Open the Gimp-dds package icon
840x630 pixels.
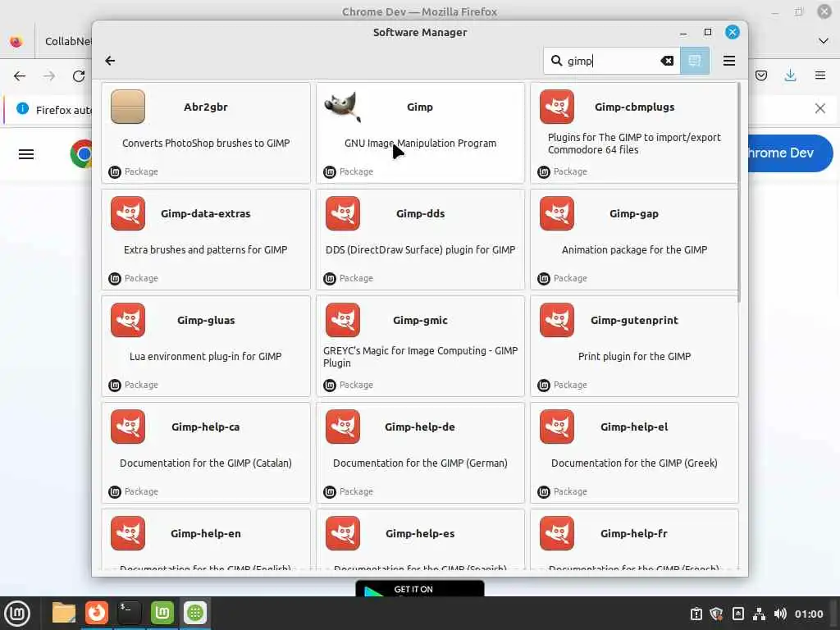click(342, 213)
